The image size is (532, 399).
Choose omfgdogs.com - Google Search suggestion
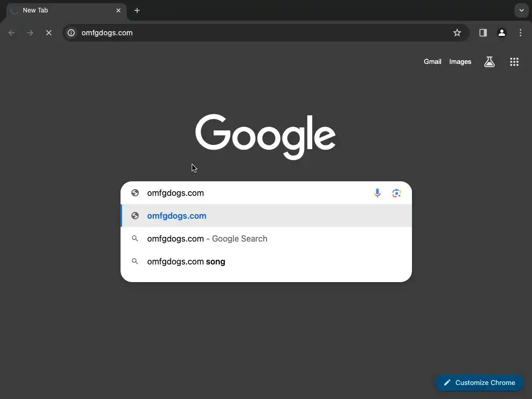[267, 239]
